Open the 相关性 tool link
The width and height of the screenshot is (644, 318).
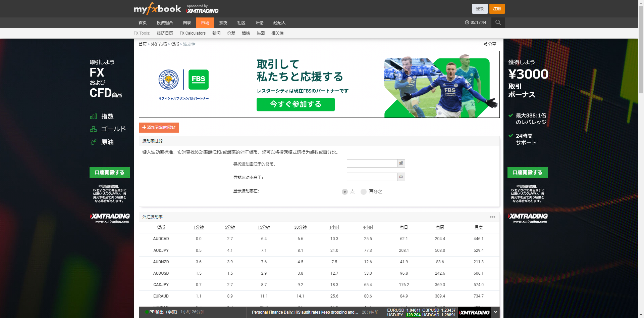coord(277,33)
